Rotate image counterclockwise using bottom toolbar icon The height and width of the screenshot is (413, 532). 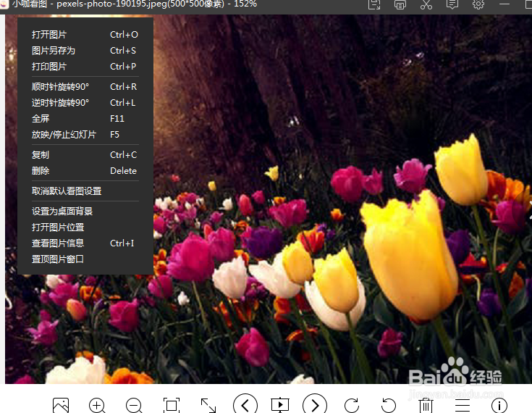388,405
